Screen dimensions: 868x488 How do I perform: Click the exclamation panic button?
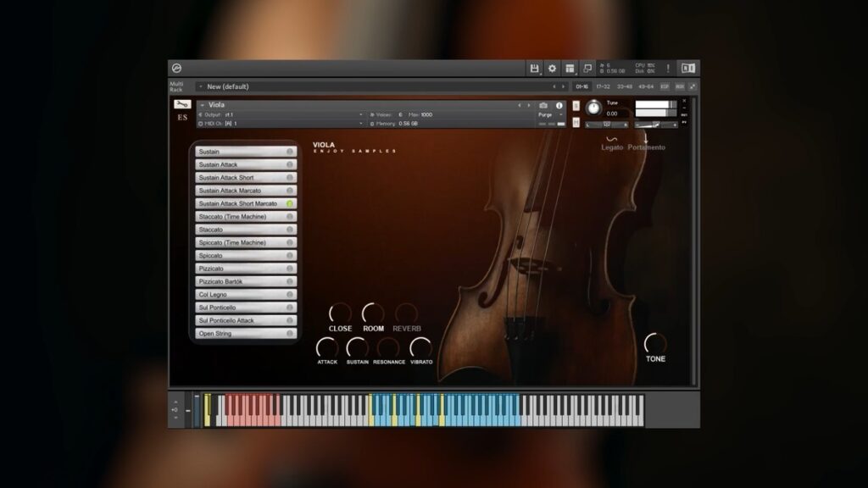point(668,68)
